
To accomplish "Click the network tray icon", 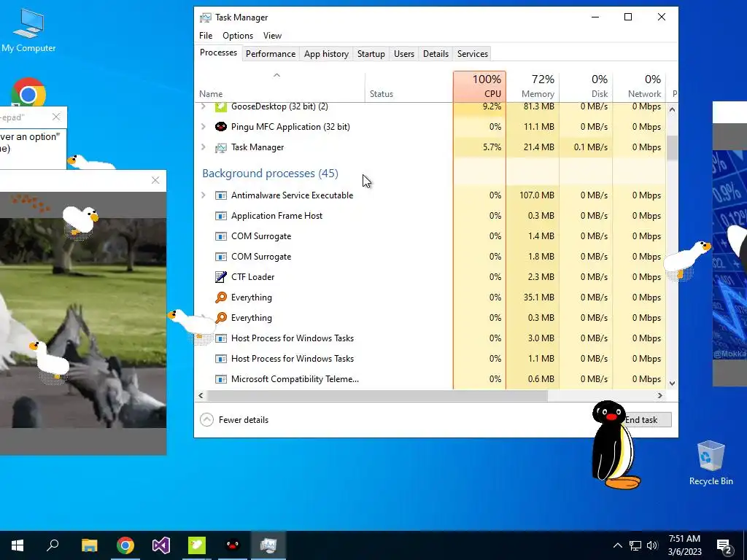I will tap(635, 545).
